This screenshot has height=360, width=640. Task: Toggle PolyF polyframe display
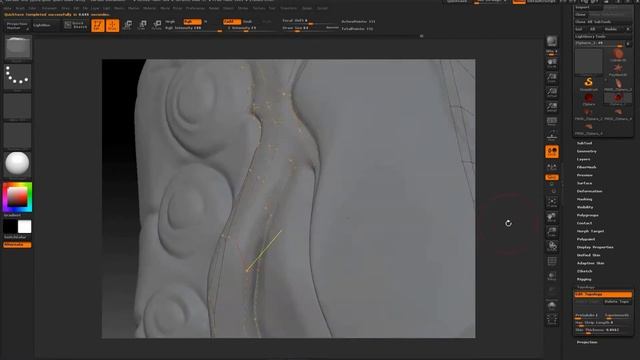[x=552, y=261]
